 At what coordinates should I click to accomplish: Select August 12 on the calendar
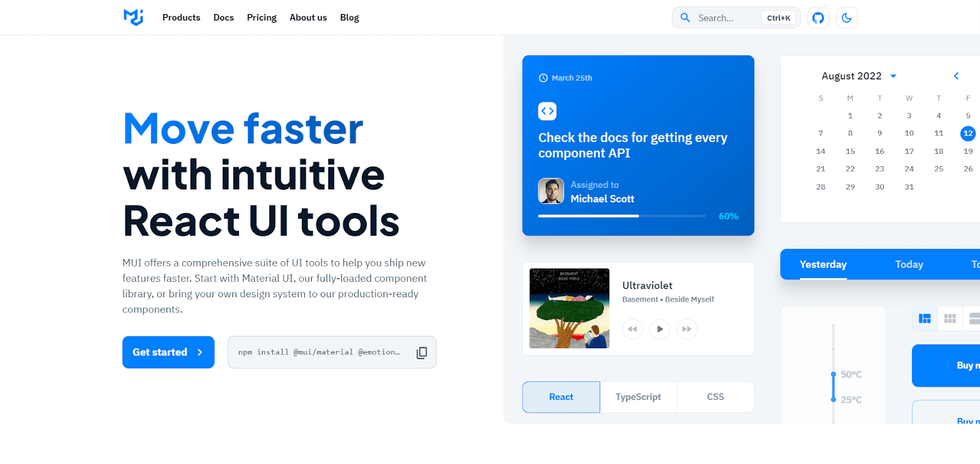pyautogui.click(x=968, y=133)
